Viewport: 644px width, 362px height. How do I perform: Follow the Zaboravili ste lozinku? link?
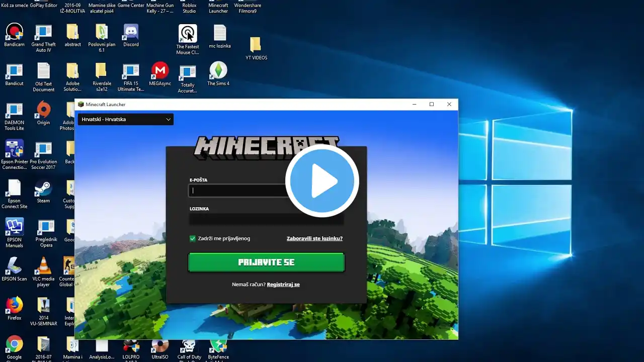pyautogui.click(x=314, y=238)
